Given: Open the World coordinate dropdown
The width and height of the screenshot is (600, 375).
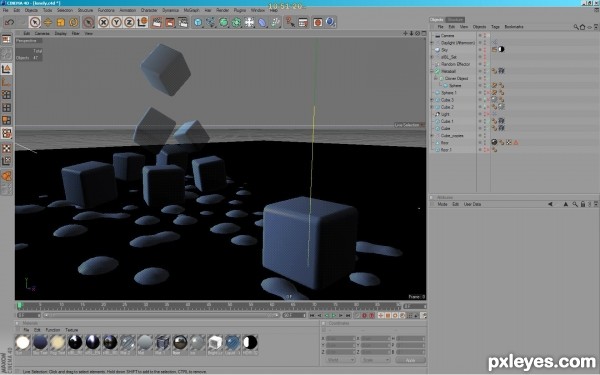Looking at the screenshot, I should coord(340,360).
